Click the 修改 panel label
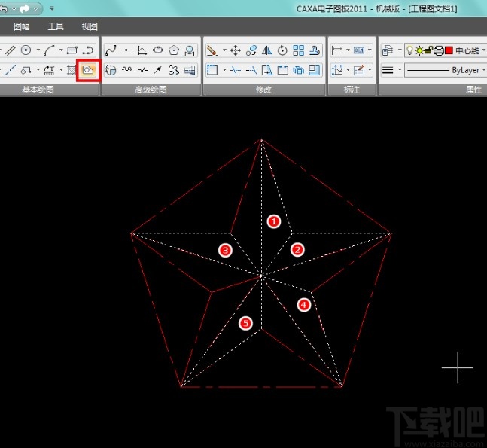Image resolution: width=487 pixels, height=448 pixels. click(263, 90)
